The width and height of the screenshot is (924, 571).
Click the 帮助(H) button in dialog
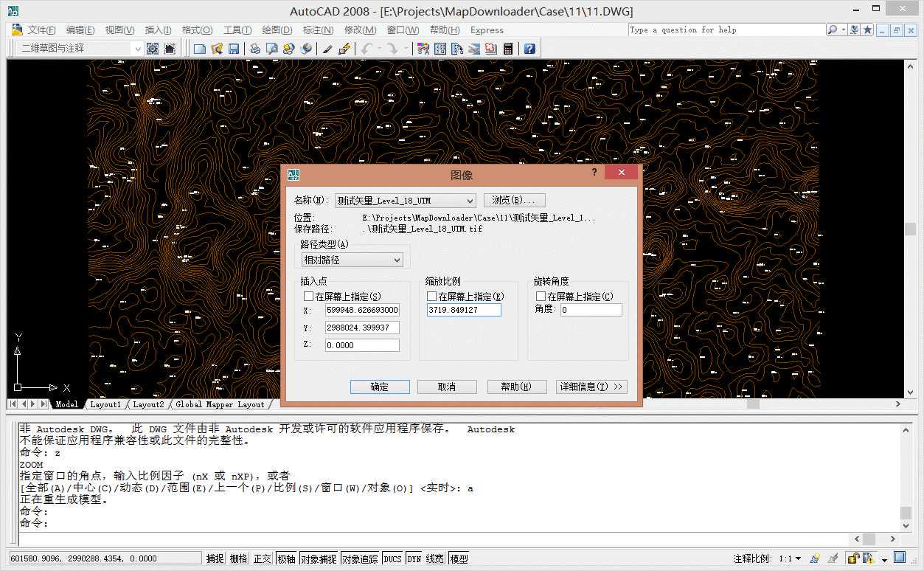pyautogui.click(x=516, y=387)
